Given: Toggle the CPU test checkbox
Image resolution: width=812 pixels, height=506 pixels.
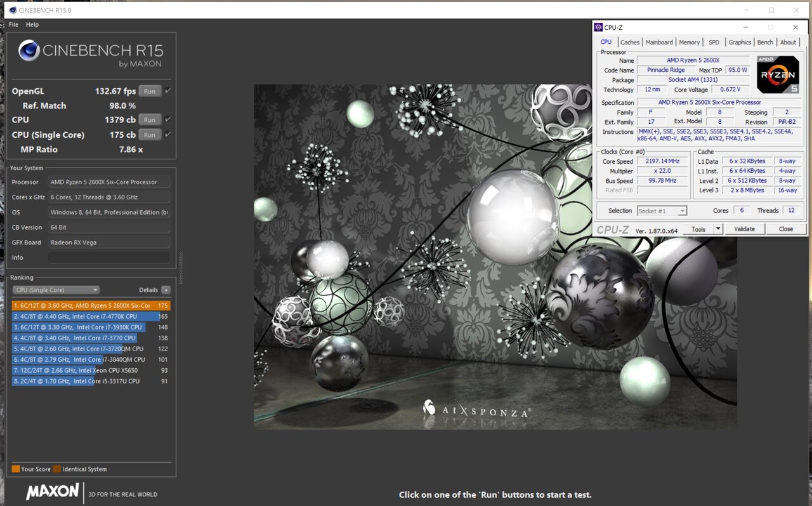Looking at the screenshot, I should point(168,119).
